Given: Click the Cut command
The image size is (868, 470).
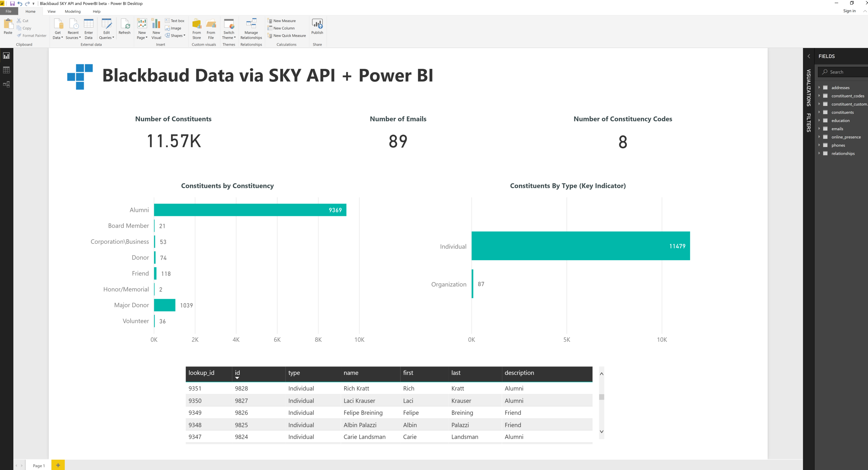Looking at the screenshot, I should click(x=23, y=21).
